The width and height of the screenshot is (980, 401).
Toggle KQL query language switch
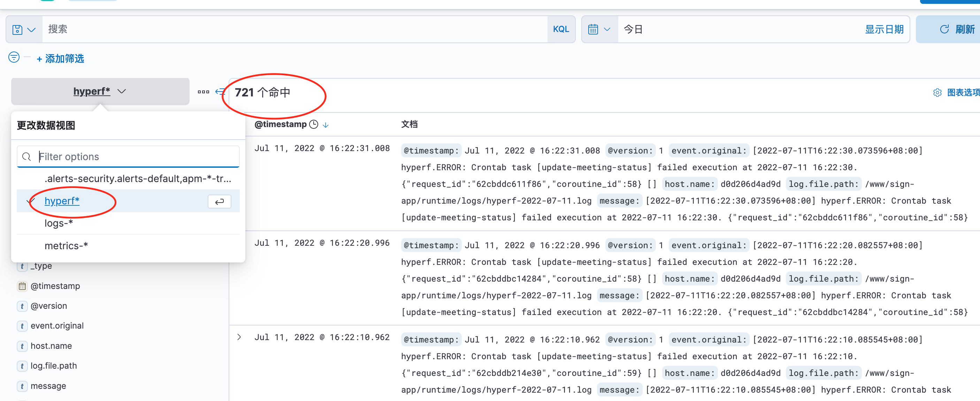560,29
